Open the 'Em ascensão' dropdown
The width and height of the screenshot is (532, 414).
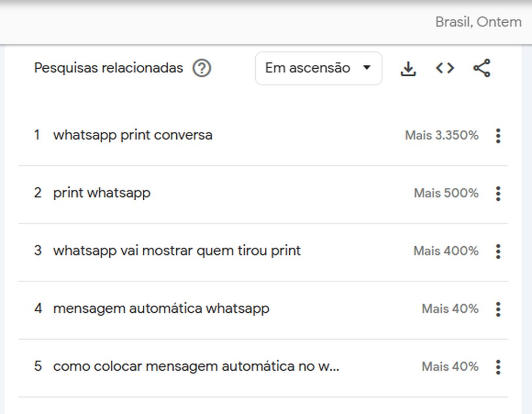(x=318, y=68)
